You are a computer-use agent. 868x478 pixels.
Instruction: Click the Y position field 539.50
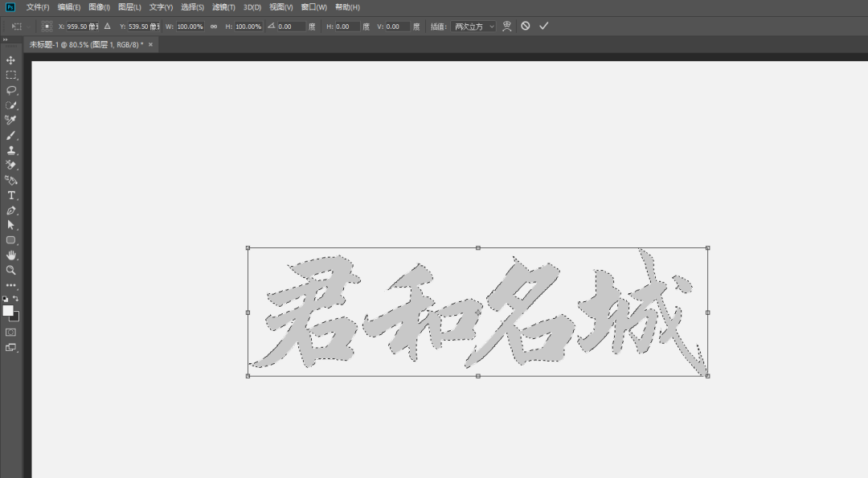pyautogui.click(x=143, y=27)
